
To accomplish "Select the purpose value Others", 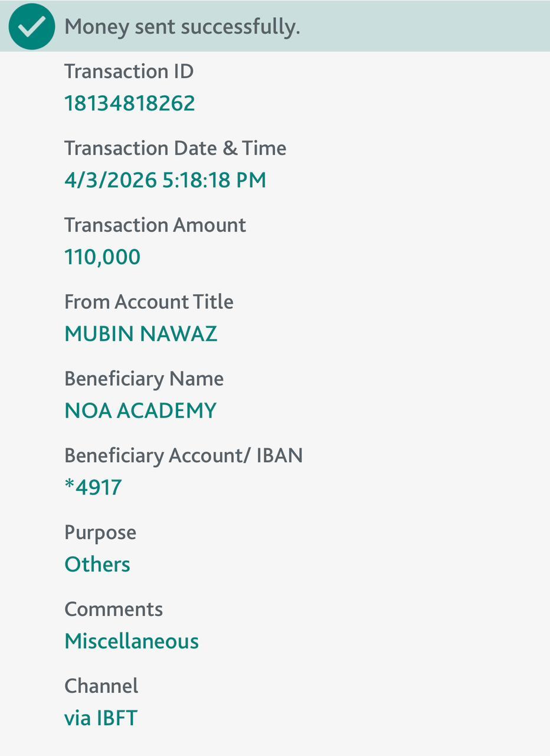I will 97,564.
